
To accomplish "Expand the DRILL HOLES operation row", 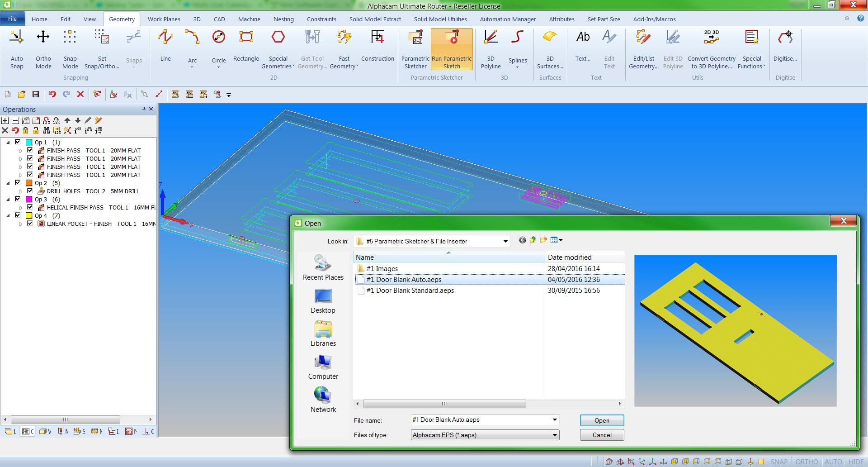I will [20, 191].
